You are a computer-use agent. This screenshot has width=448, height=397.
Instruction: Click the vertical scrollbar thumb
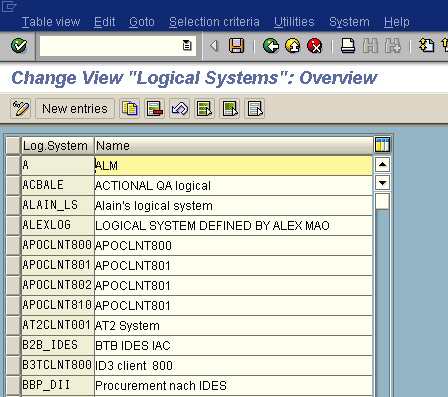tap(382, 201)
